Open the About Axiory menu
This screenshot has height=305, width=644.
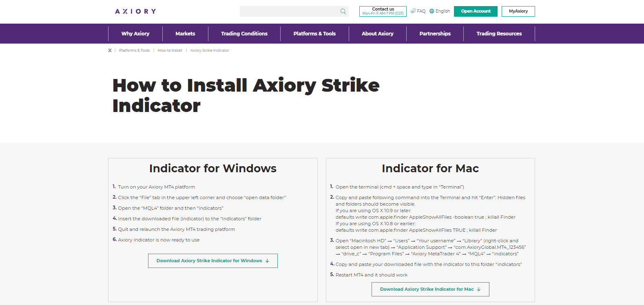[378, 34]
